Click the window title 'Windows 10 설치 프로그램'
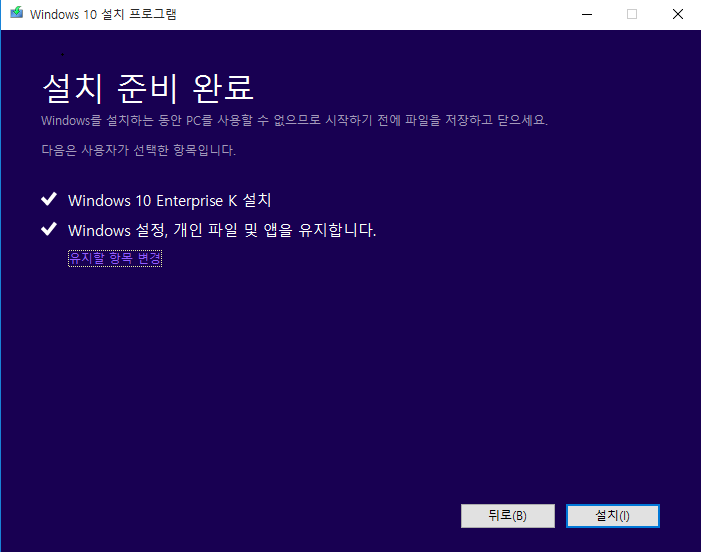This screenshot has width=701, height=552. [x=103, y=14]
